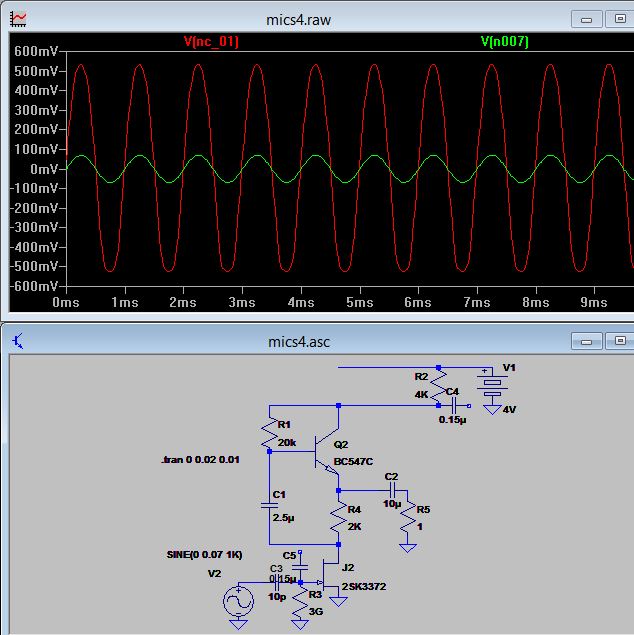Click the C1 2.5µ capacitor symbol

pos(270,506)
